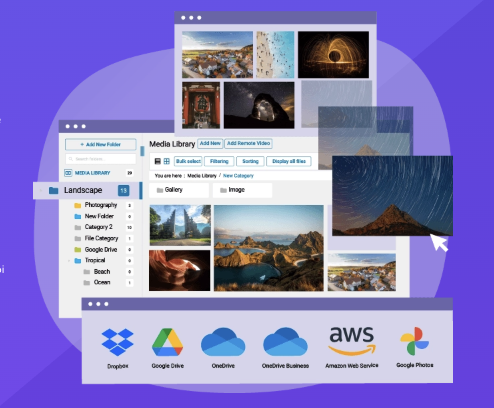Click the Add New media button
This screenshot has height=408, width=494.
(x=210, y=143)
